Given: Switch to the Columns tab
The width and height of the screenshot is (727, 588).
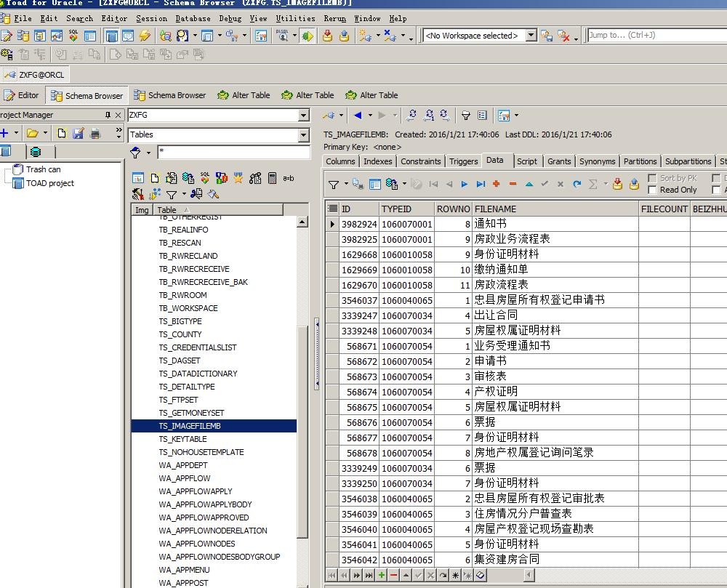Looking at the screenshot, I should click(340, 161).
